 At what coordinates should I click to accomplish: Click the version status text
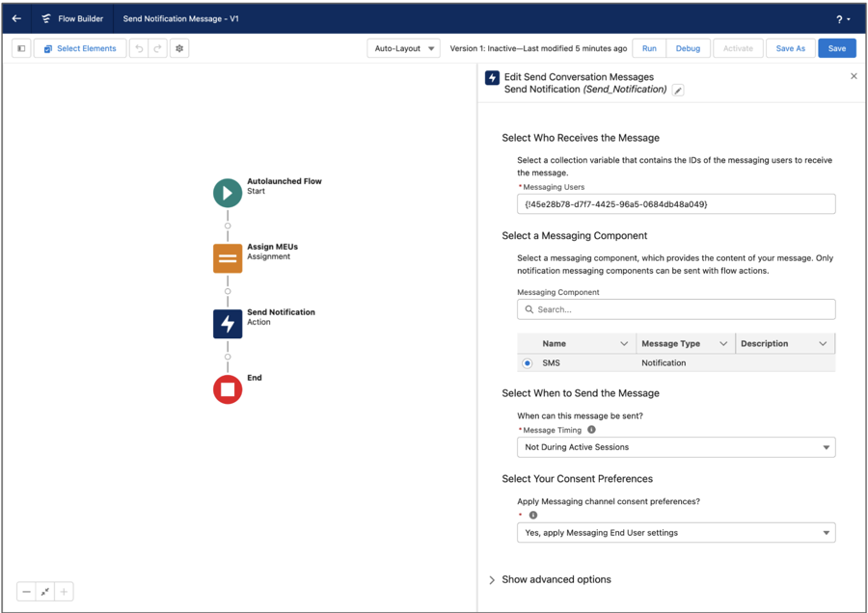538,49
